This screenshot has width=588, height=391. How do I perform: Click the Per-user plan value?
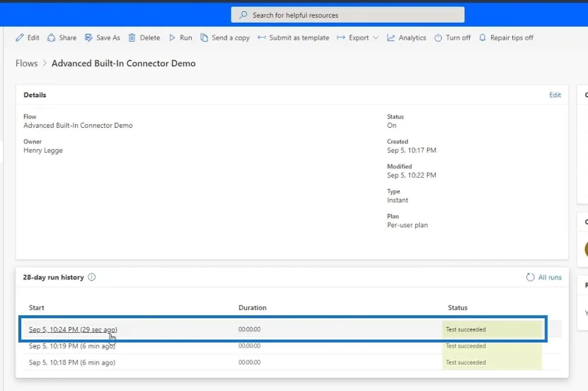[x=407, y=225]
